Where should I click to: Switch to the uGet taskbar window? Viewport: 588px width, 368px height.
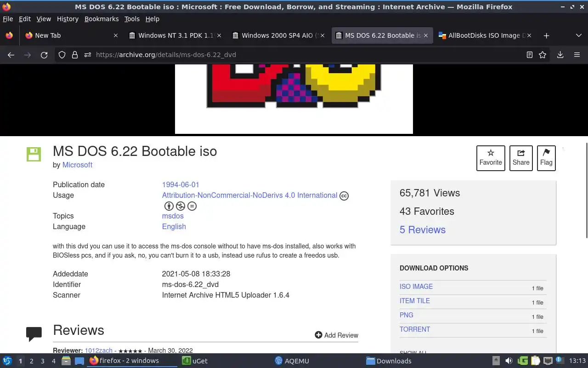point(225,361)
